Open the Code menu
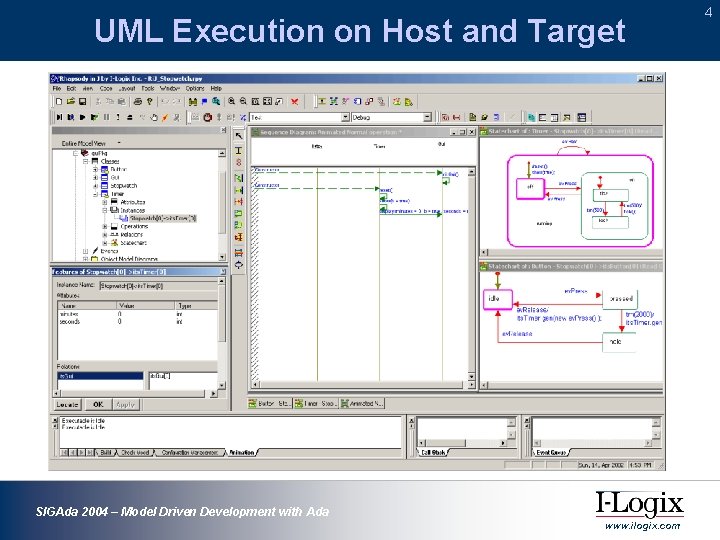 [x=106, y=88]
